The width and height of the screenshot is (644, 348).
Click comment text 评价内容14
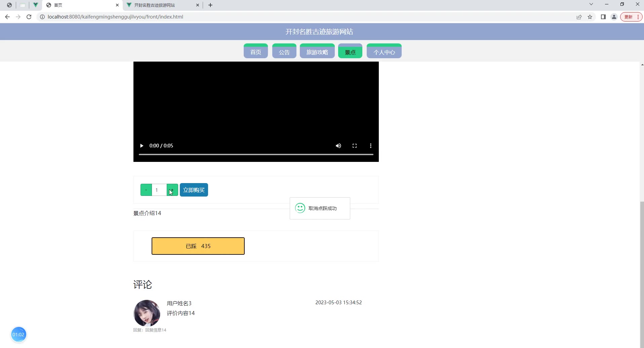point(181,313)
